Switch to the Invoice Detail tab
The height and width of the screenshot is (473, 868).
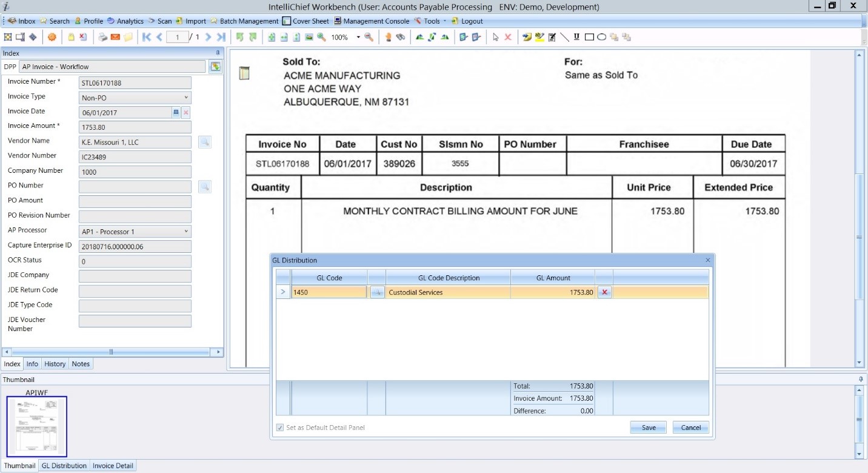coord(113,466)
